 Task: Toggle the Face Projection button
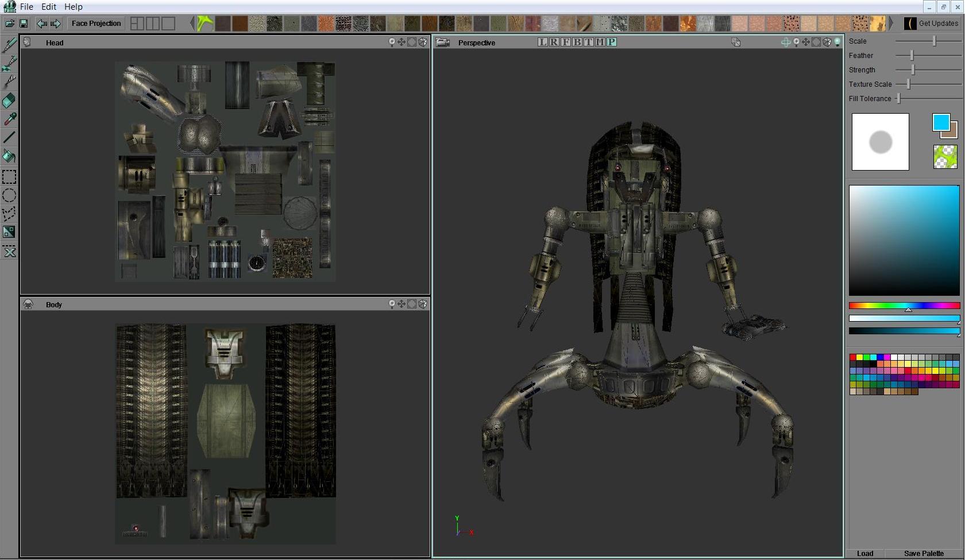pos(96,24)
